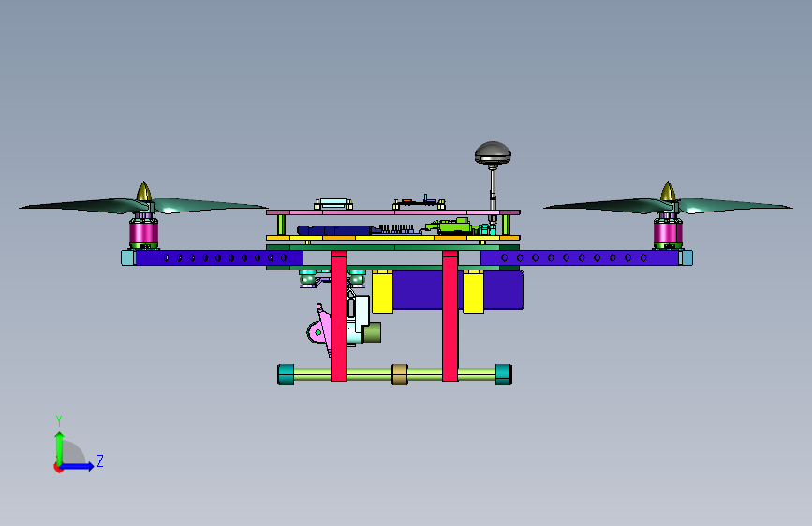Select the yellow-green landing skid tube
The height and width of the screenshot is (526, 812).
click(x=369, y=374)
